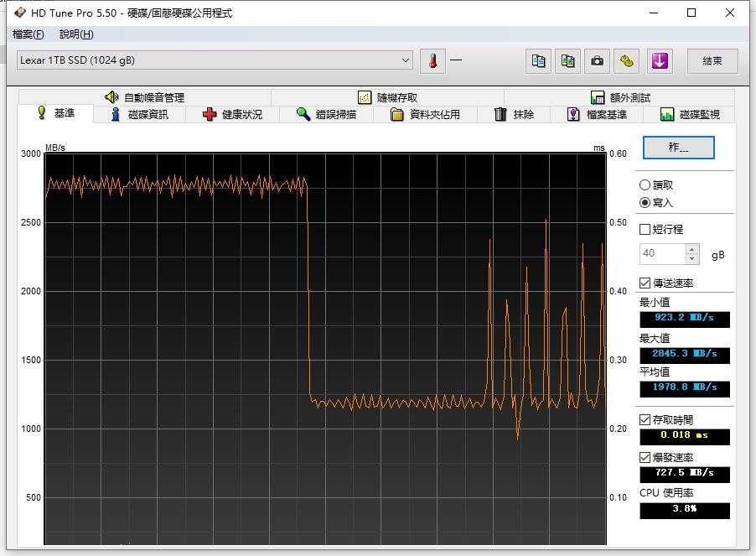Click the copy text to clipboard icon
756x556 pixels.
click(x=539, y=60)
